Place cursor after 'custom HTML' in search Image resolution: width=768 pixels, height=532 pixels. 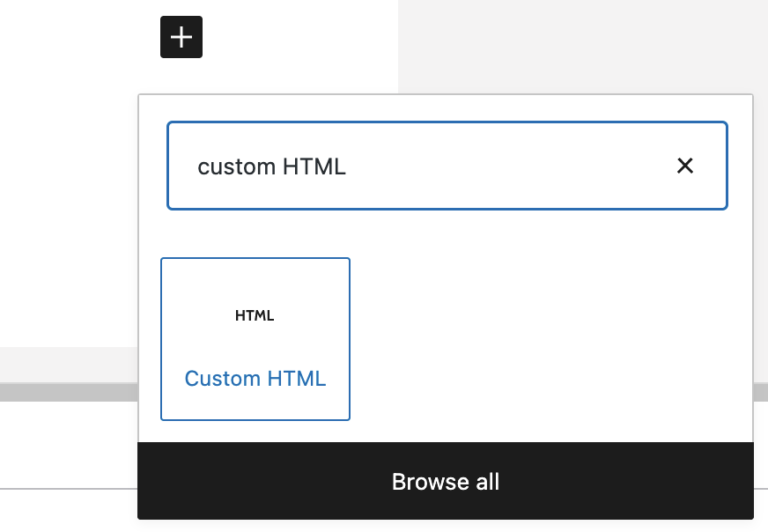tap(349, 167)
